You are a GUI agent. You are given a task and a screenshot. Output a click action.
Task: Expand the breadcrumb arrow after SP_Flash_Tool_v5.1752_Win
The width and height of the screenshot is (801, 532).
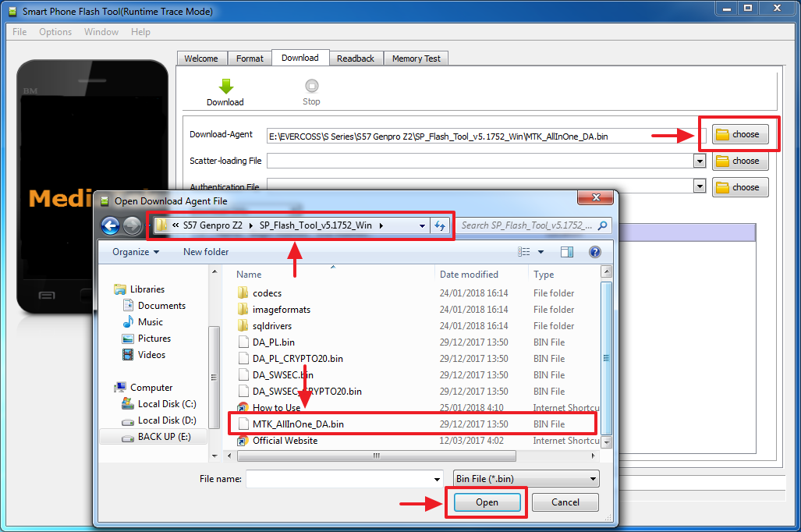381,225
